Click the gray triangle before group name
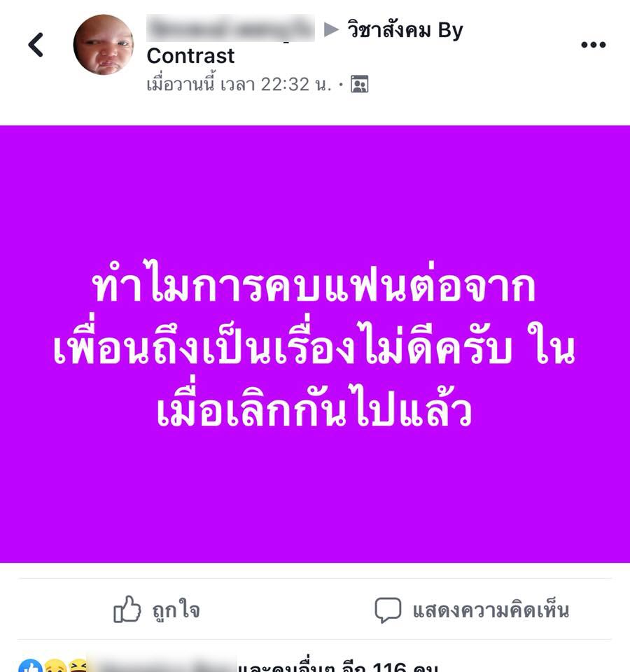Viewport: 630px width, 672px height. click(x=331, y=30)
